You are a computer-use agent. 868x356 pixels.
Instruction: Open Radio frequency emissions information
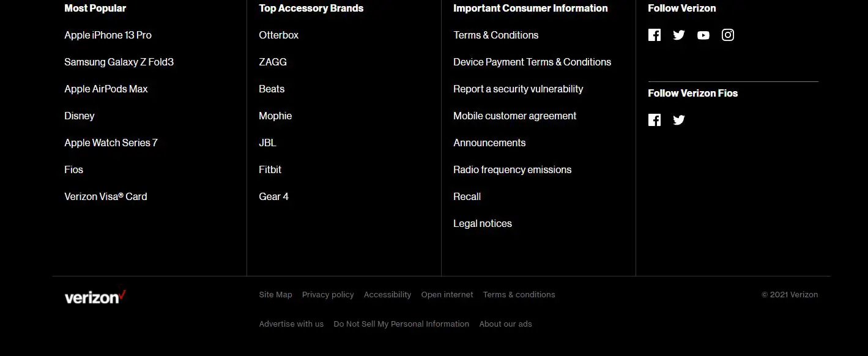(x=512, y=169)
